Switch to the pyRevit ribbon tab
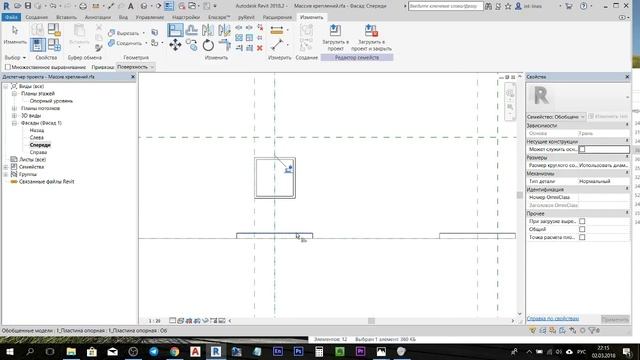The image size is (640, 360). coord(246,17)
